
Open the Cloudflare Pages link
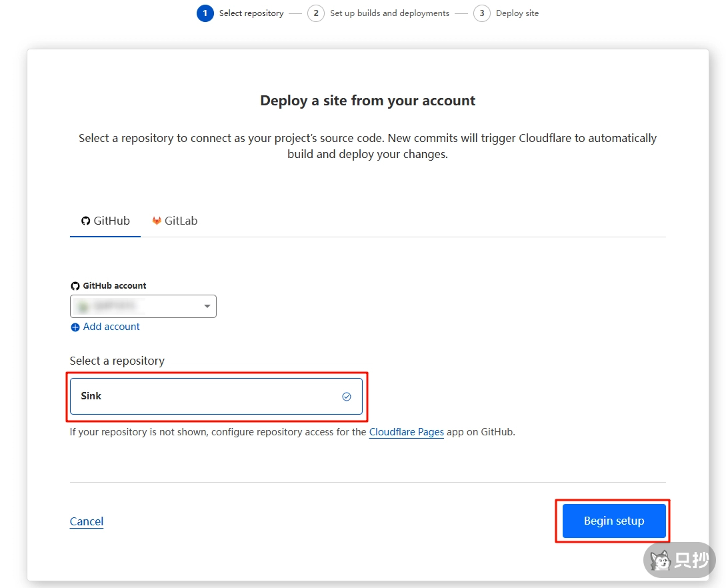point(406,432)
